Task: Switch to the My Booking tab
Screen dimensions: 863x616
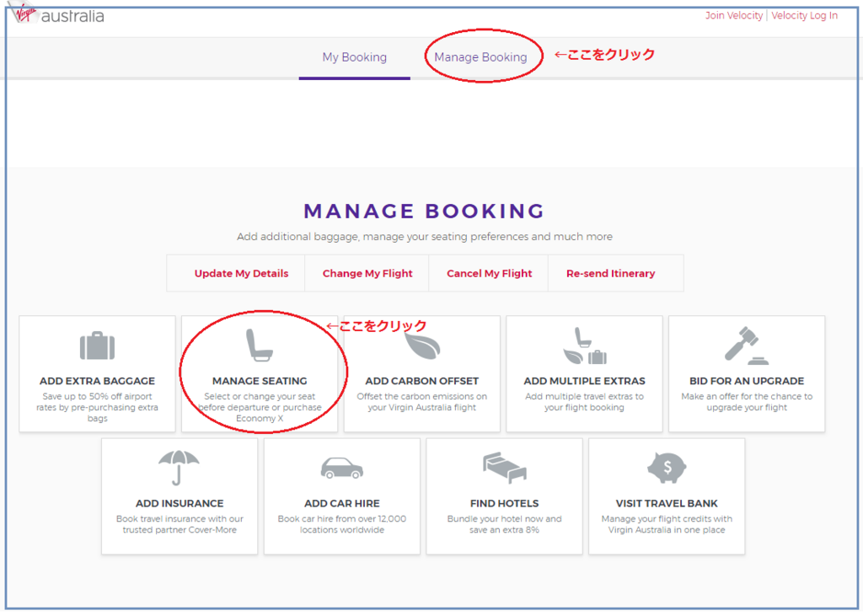Action: (355, 57)
